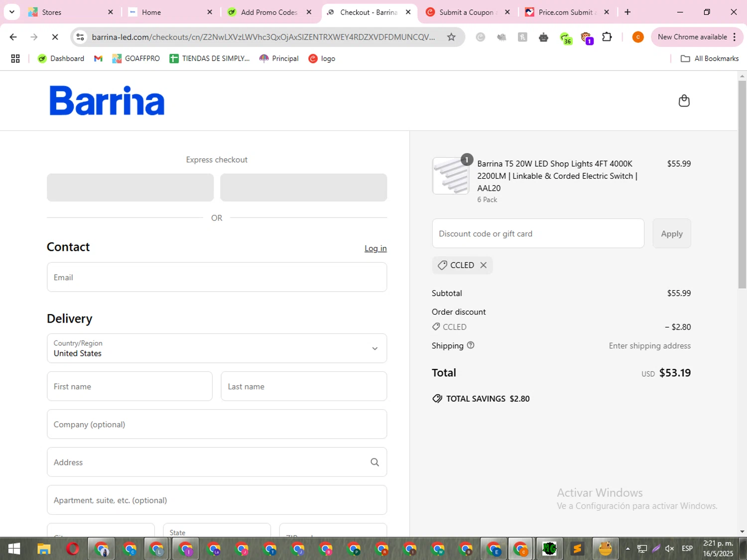
Task: Click the shipping info question mark icon
Action: pos(471,345)
